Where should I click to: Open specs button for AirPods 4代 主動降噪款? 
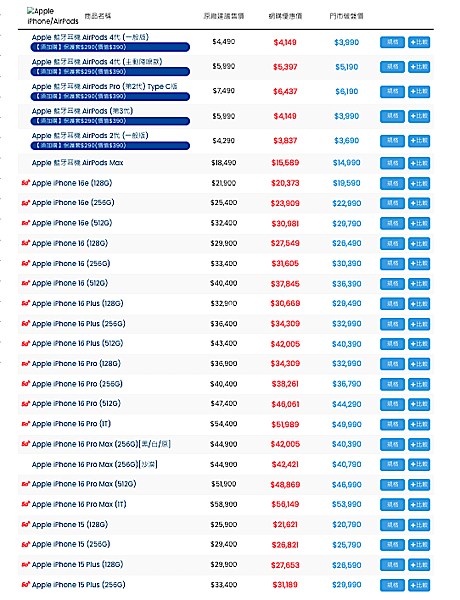[392, 67]
